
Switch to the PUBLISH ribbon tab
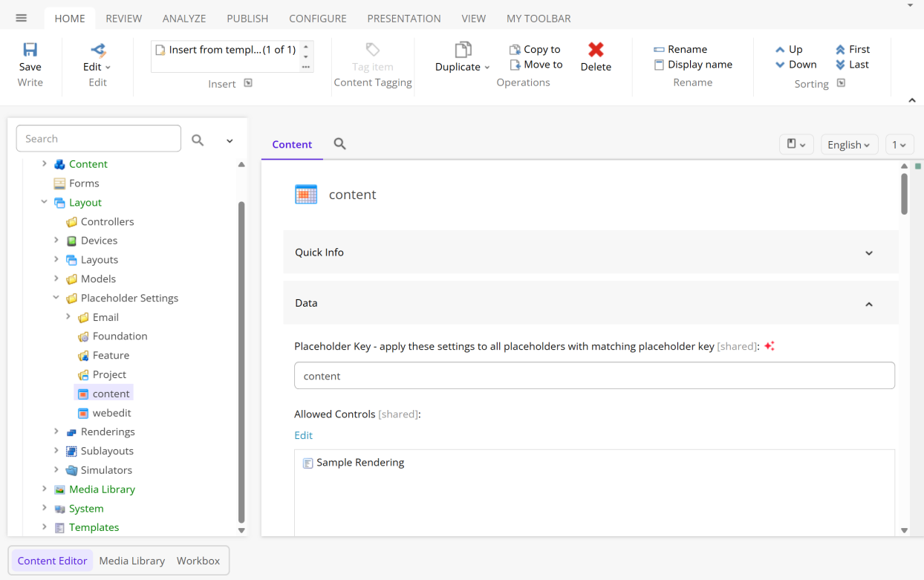point(247,18)
